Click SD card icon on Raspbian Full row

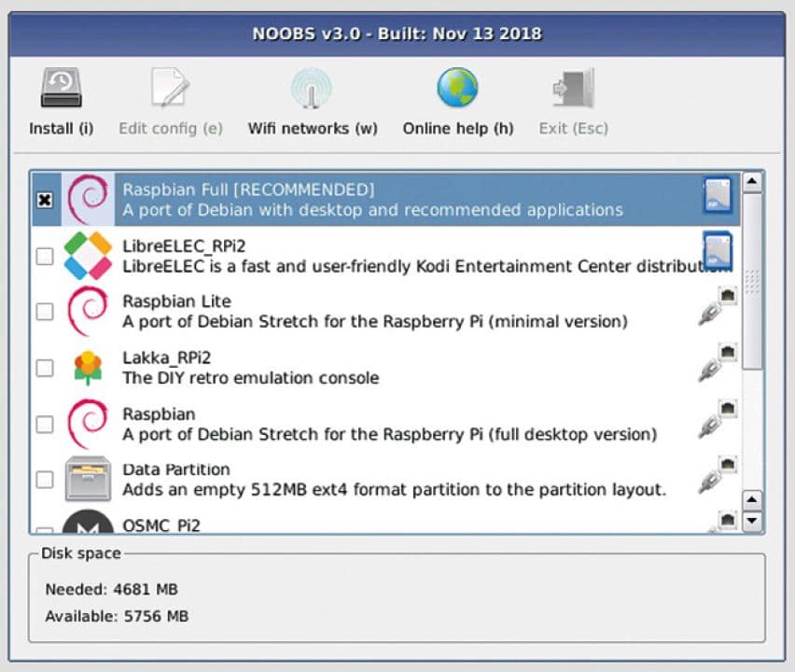[717, 196]
